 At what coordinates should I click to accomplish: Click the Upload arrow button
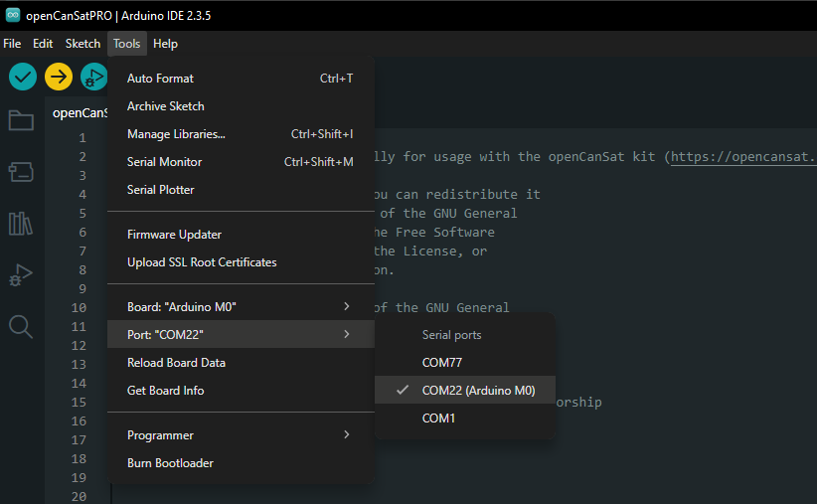(x=59, y=77)
